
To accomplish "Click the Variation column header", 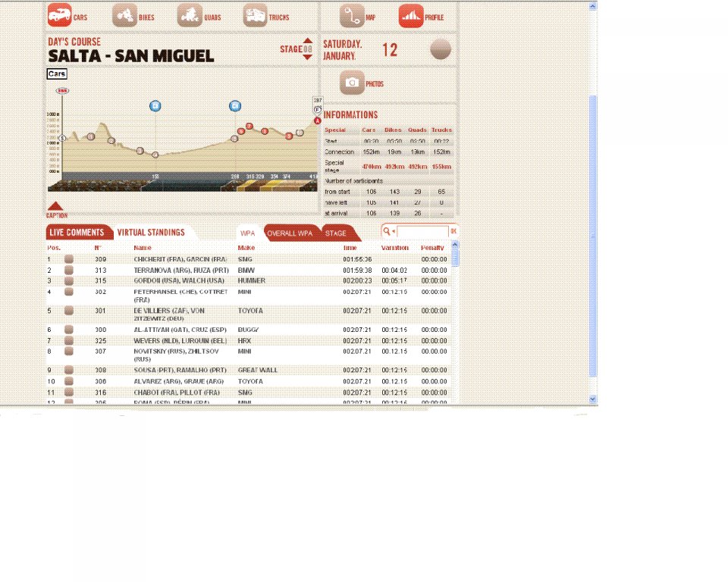I will (394, 248).
